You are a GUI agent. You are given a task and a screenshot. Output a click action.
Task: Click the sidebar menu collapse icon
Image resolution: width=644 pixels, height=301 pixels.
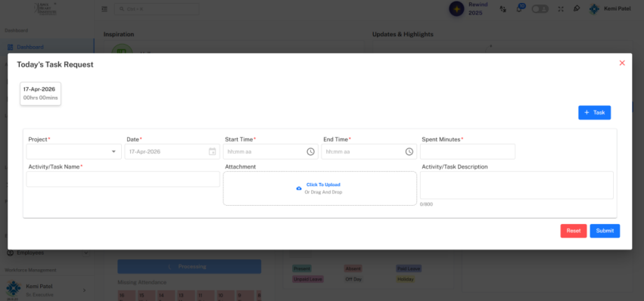point(104,9)
